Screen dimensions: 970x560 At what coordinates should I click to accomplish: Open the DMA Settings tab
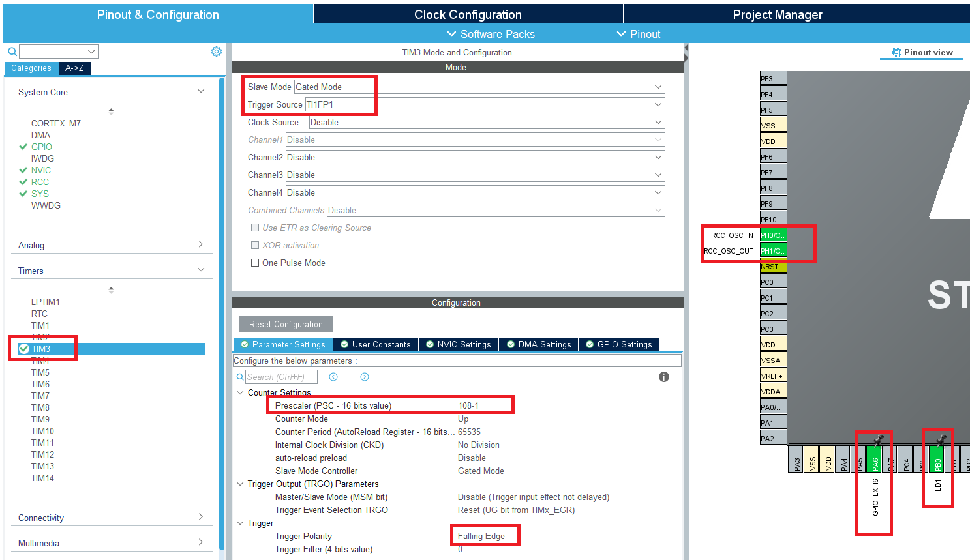pos(539,345)
